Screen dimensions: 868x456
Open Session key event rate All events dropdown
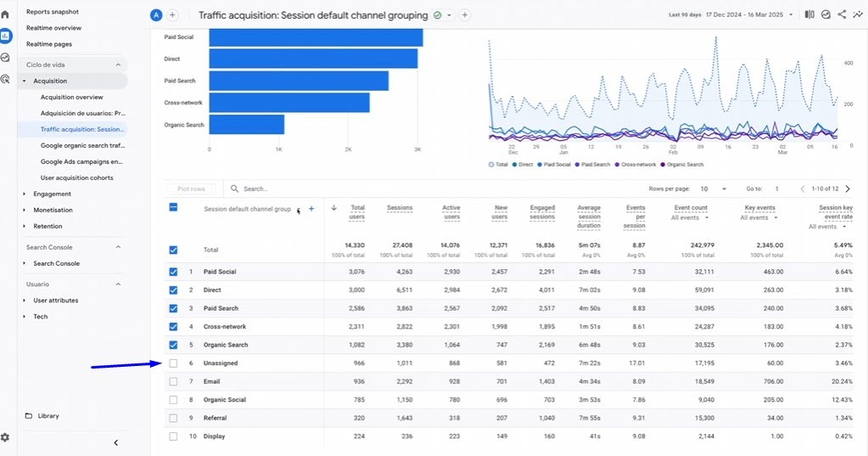point(827,227)
